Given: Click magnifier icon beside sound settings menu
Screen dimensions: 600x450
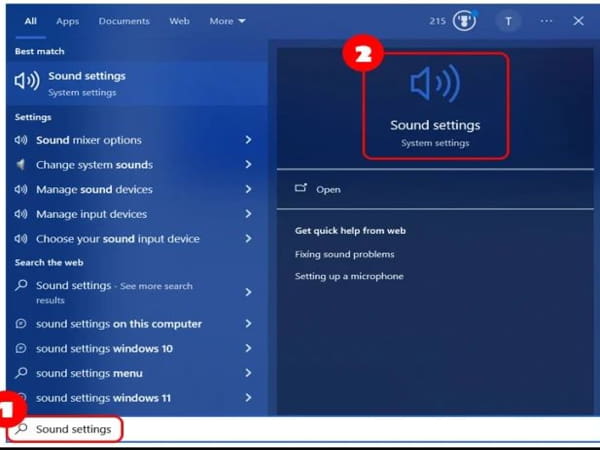Looking at the screenshot, I should tap(21, 373).
